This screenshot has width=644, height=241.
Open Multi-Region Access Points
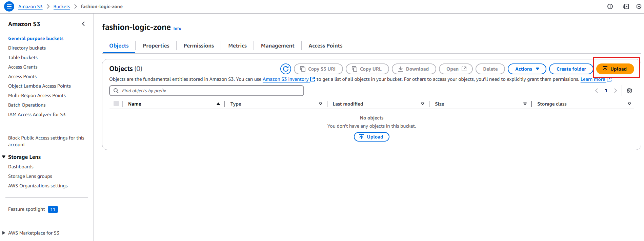pyautogui.click(x=37, y=95)
